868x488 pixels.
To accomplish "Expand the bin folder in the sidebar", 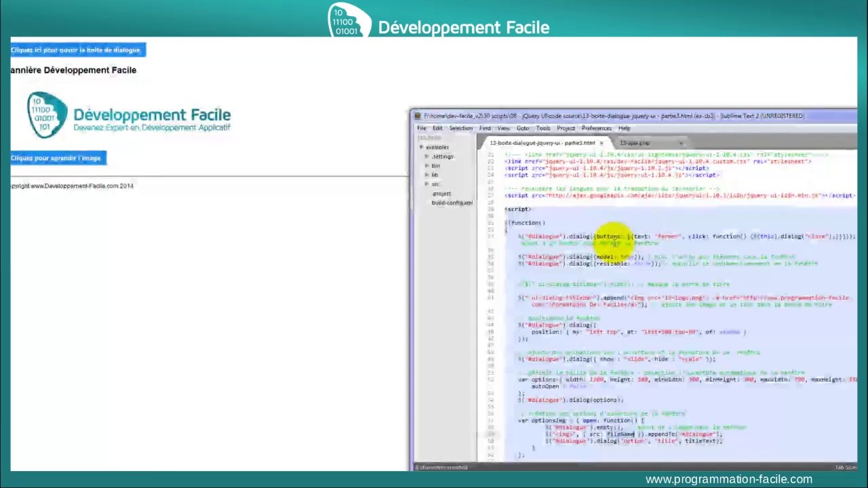I will click(x=427, y=165).
